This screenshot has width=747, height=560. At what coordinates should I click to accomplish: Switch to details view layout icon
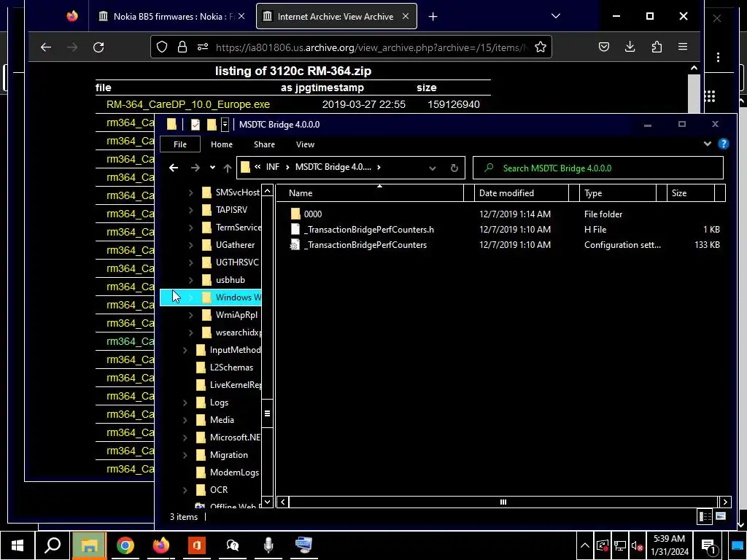click(705, 517)
